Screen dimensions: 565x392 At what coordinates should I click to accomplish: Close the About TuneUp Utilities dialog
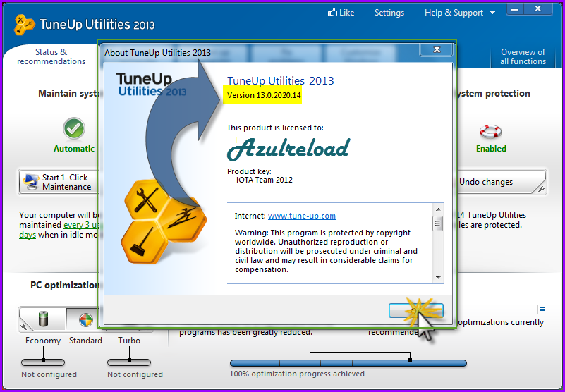tap(437, 50)
